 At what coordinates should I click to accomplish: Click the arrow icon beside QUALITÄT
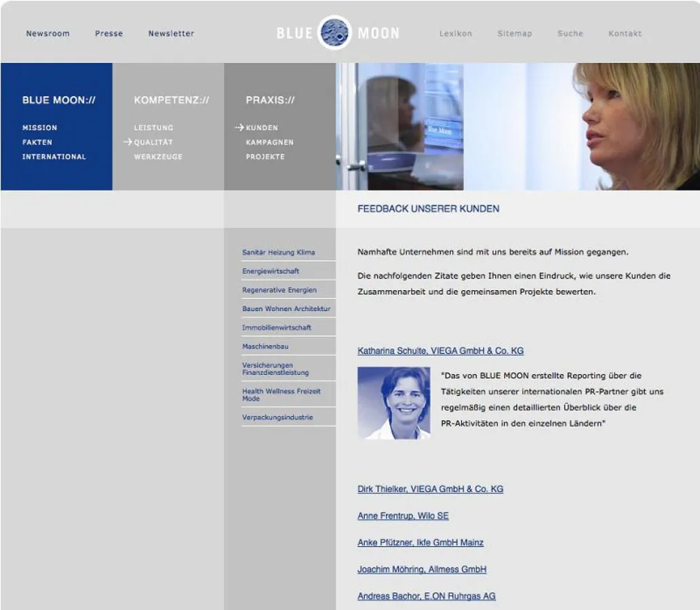[128, 142]
